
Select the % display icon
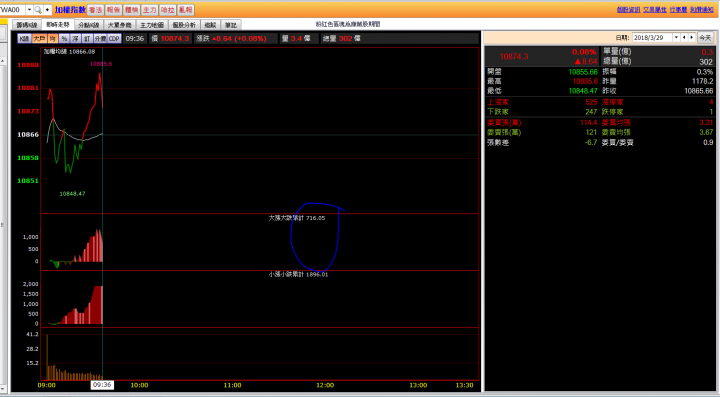pos(64,39)
